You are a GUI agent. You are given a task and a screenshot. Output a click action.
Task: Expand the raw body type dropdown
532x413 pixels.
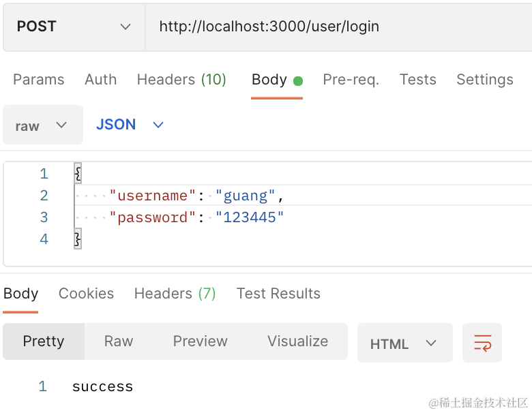42,125
